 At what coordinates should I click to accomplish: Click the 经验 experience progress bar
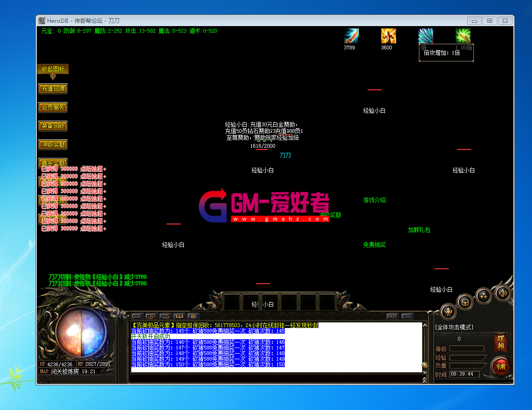pyautogui.click(x=468, y=357)
